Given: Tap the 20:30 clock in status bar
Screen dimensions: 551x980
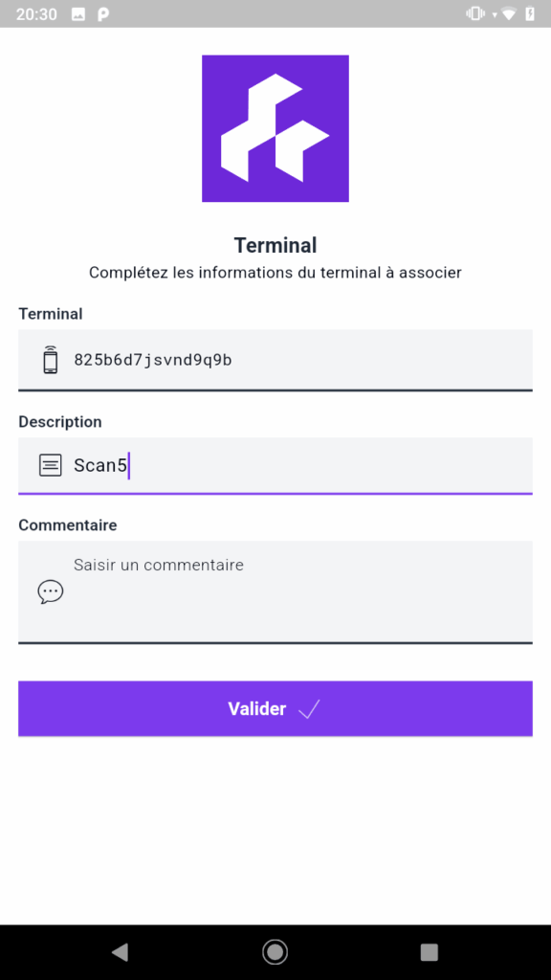Looking at the screenshot, I should (x=36, y=14).
